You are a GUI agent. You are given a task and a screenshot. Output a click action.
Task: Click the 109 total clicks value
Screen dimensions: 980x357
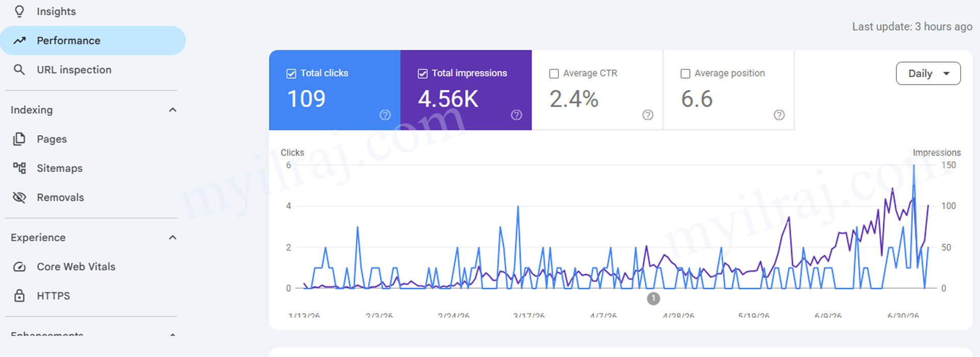pos(306,99)
